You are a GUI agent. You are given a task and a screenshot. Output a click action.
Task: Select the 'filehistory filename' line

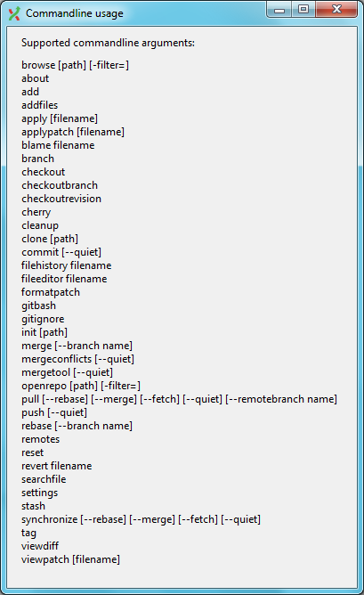pos(67,265)
